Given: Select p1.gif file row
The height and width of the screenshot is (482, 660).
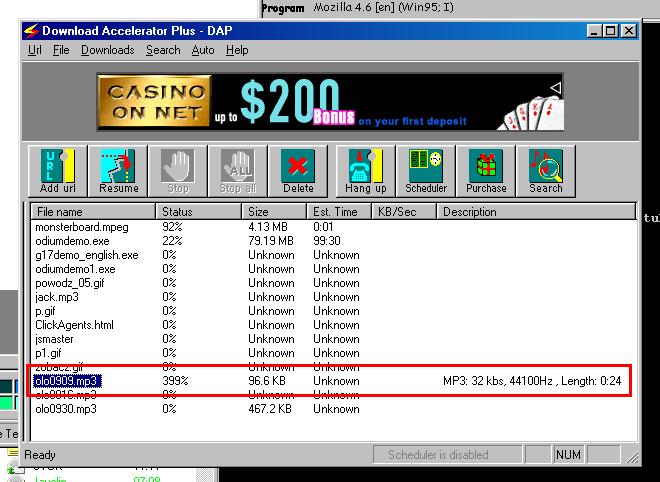Looking at the screenshot, I should [x=48, y=353].
